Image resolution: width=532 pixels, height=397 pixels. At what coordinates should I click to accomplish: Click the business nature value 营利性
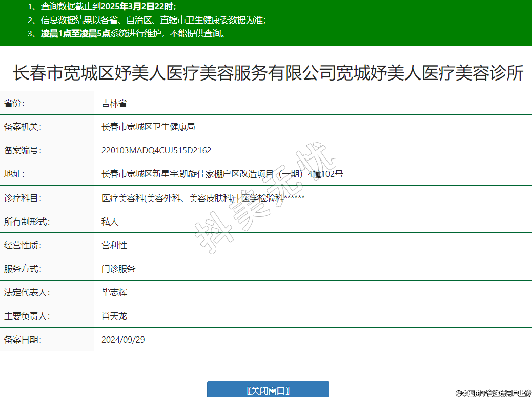(x=114, y=245)
